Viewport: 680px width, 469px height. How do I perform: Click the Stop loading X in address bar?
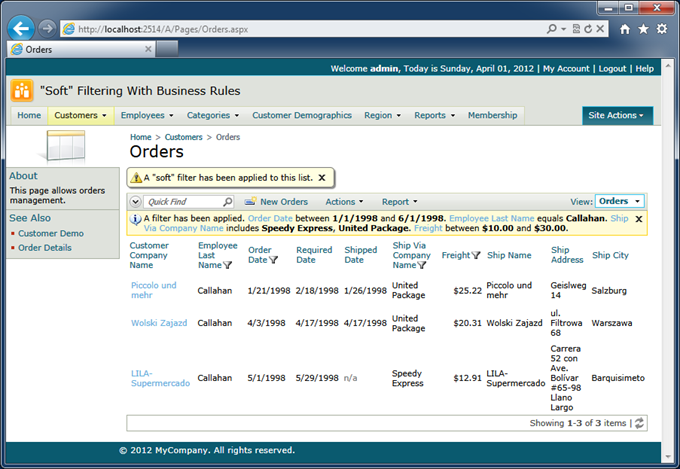[600, 29]
